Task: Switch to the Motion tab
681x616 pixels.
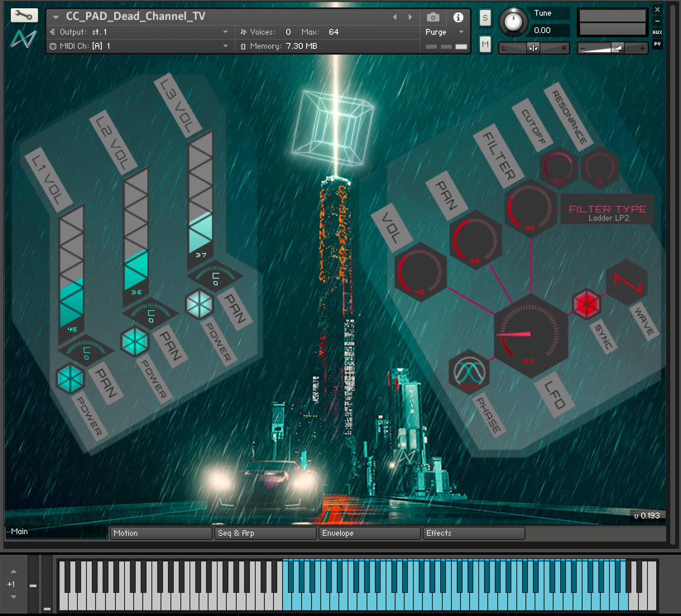Action: pyautogui.click(x=161, y=533)
